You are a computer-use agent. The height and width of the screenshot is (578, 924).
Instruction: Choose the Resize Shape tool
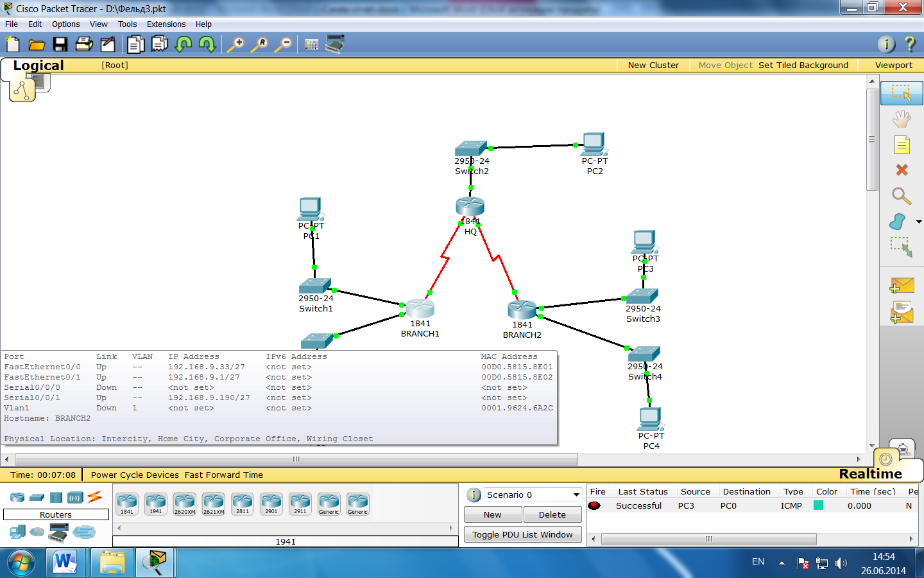902,247
